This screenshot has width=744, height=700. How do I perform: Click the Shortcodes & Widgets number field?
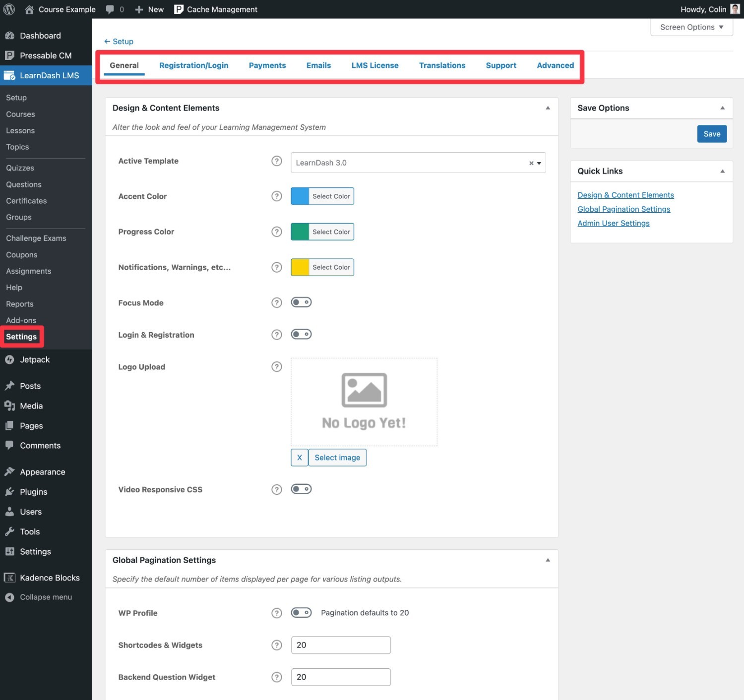click(341, 645)
